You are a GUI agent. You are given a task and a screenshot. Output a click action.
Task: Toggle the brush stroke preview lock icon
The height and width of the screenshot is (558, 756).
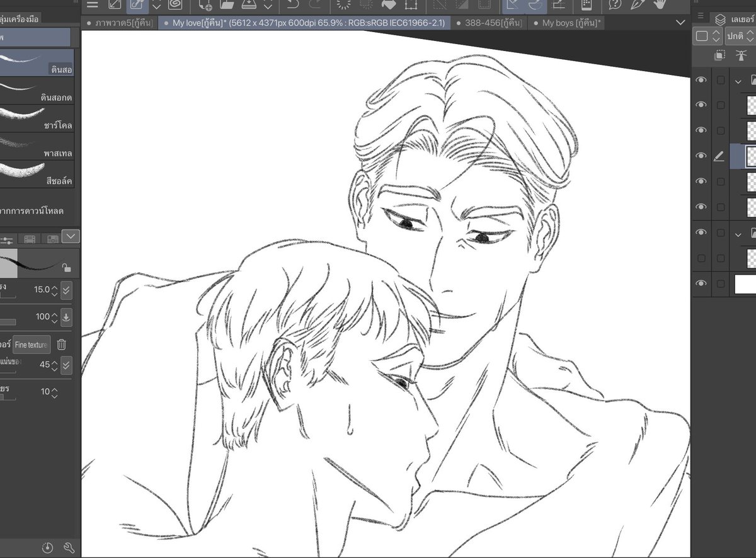tap(66, 268)
